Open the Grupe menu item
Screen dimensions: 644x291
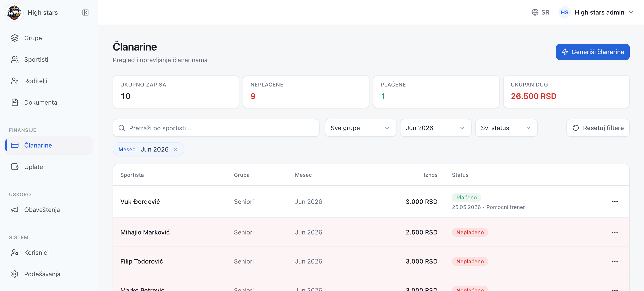(49, 38)
